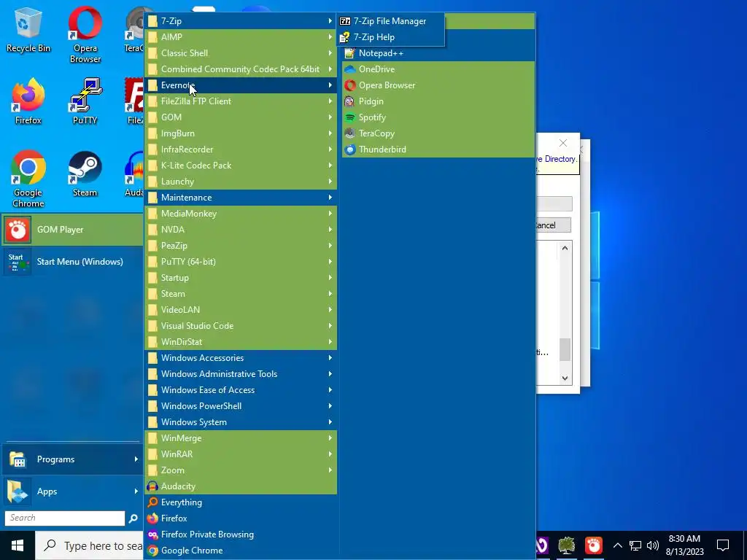Open 7-Zip Help
Image resolution: width=747 pixels, height=560 pixels.
pyautogui.click(x=390, y=37)
